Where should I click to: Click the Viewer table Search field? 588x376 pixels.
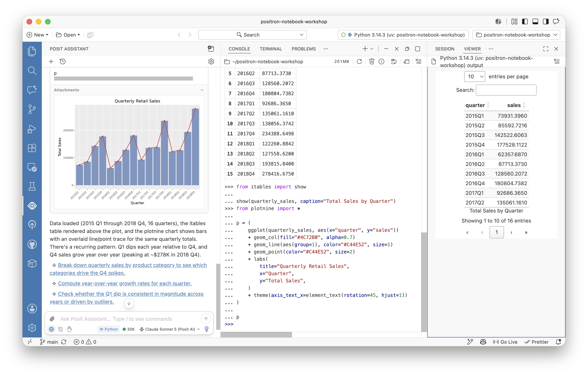click(506, 90)
